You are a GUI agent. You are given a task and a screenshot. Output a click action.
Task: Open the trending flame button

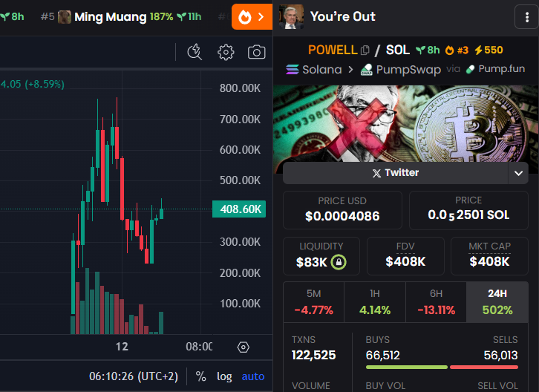252,16
